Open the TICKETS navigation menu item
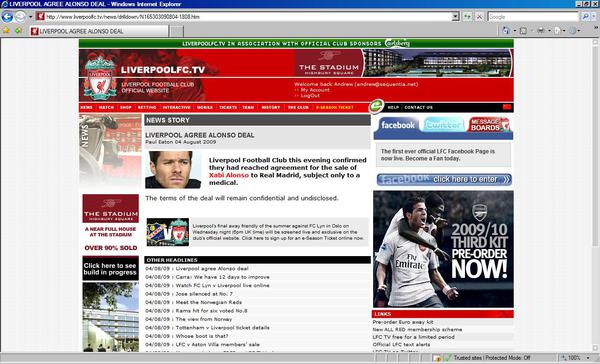The image size is (600, 364). (x=228, y=108)
